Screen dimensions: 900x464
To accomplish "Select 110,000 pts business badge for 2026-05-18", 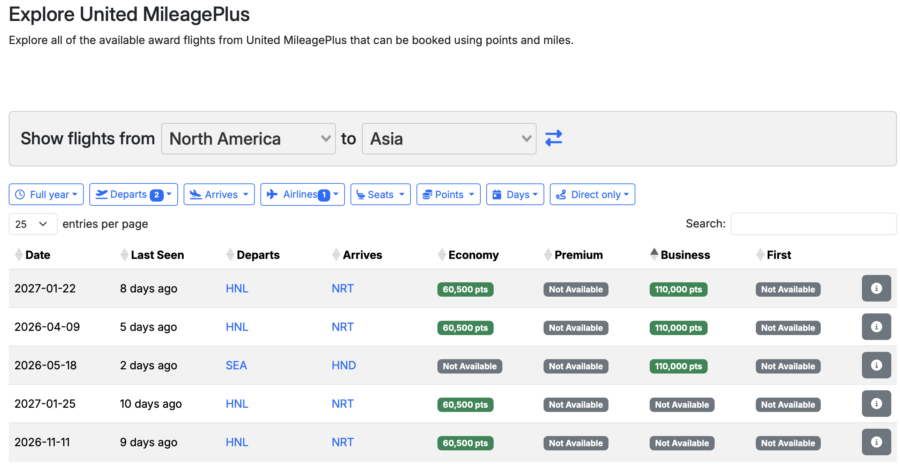I will point(678,366).
